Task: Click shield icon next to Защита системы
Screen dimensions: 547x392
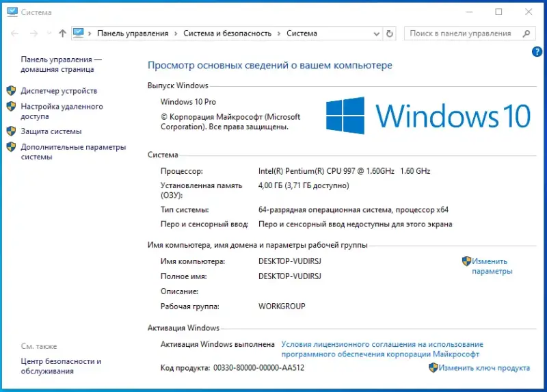Action: [11, 131]
